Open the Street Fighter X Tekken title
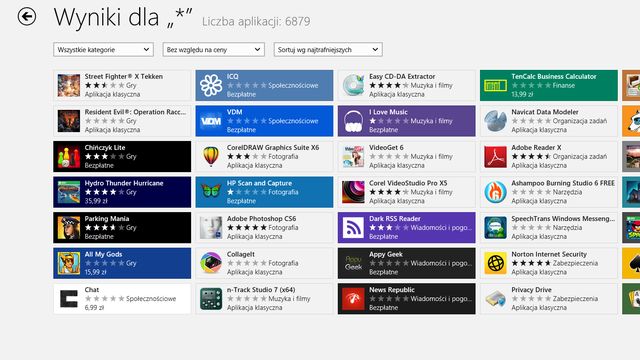 (x=124, y=76)
